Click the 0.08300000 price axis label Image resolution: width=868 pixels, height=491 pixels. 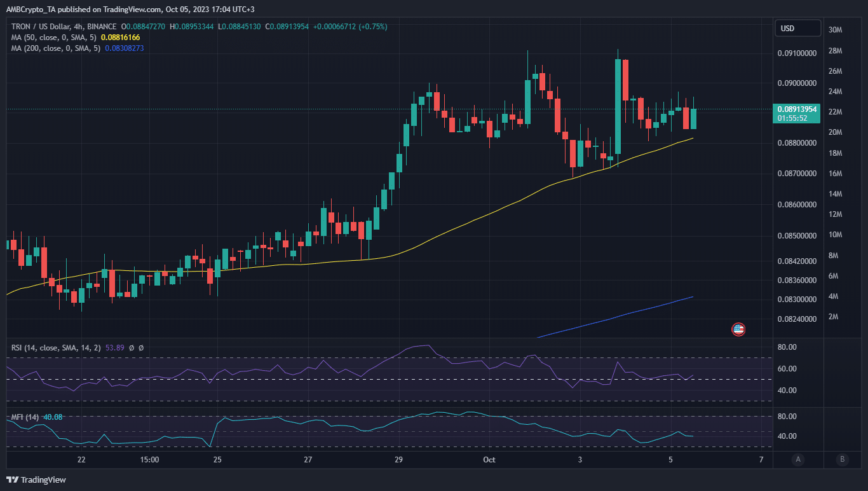(x=797, y=300)
